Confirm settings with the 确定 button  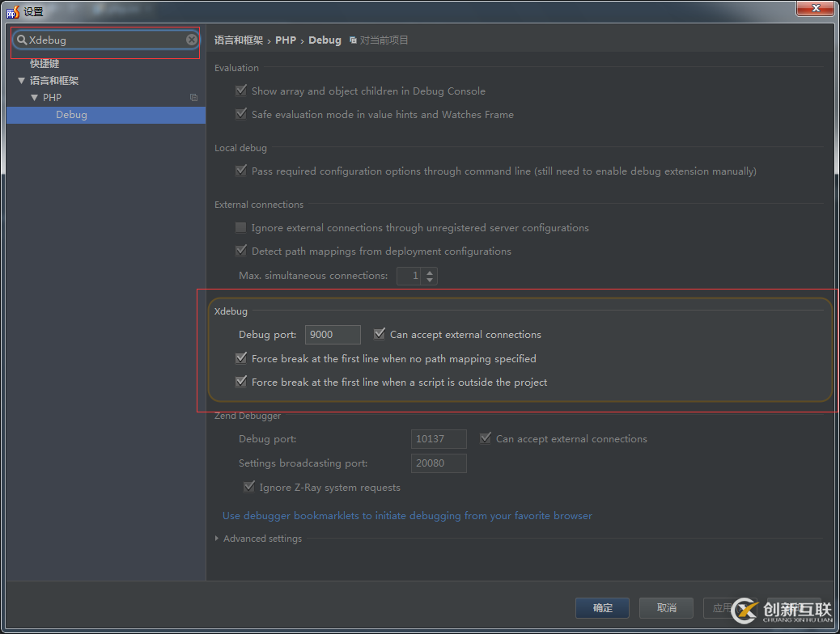click(602, 607)
